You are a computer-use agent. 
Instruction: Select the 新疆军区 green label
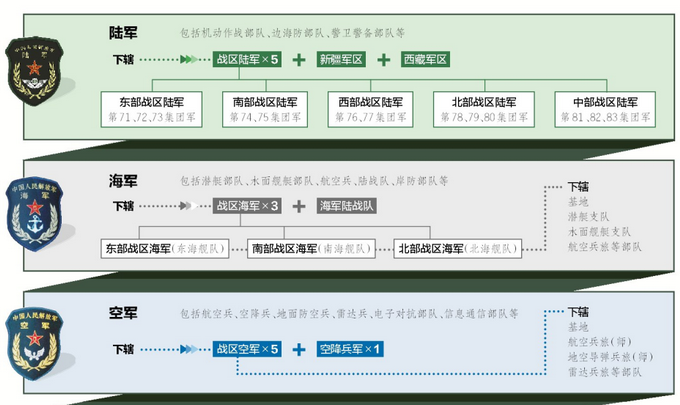click(x=342, y=60)
